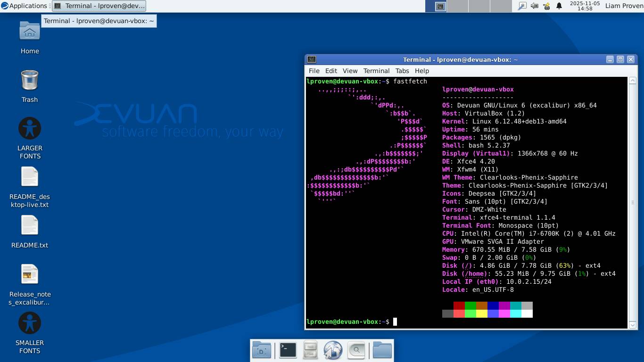Expand the Liam Proven user menu

coord(623,6)
